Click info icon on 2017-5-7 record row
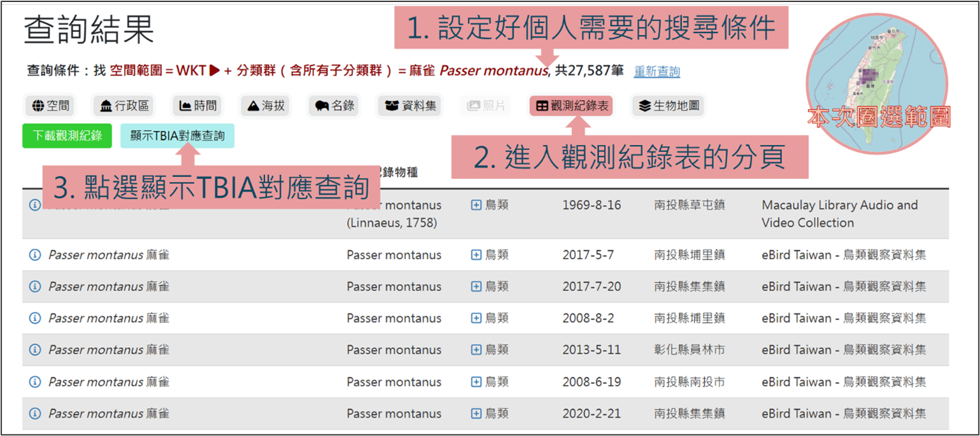The width and height of the screenshot is (980, 436). point(35,255)
